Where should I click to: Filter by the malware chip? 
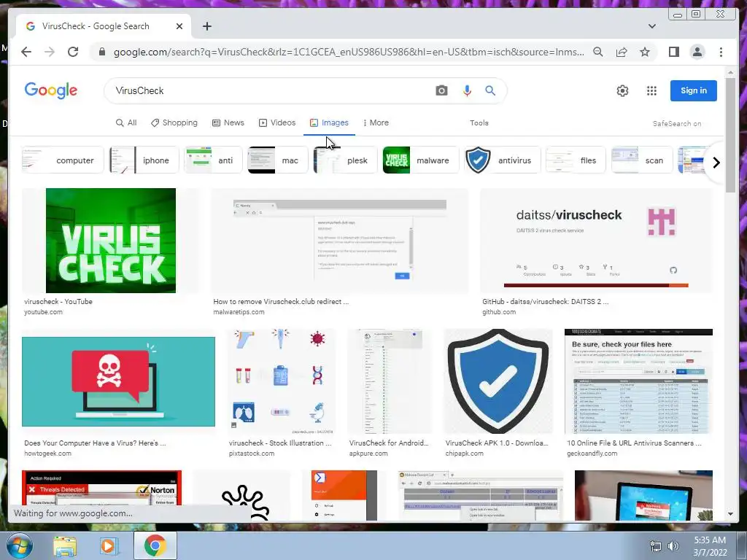coord(420,160)
